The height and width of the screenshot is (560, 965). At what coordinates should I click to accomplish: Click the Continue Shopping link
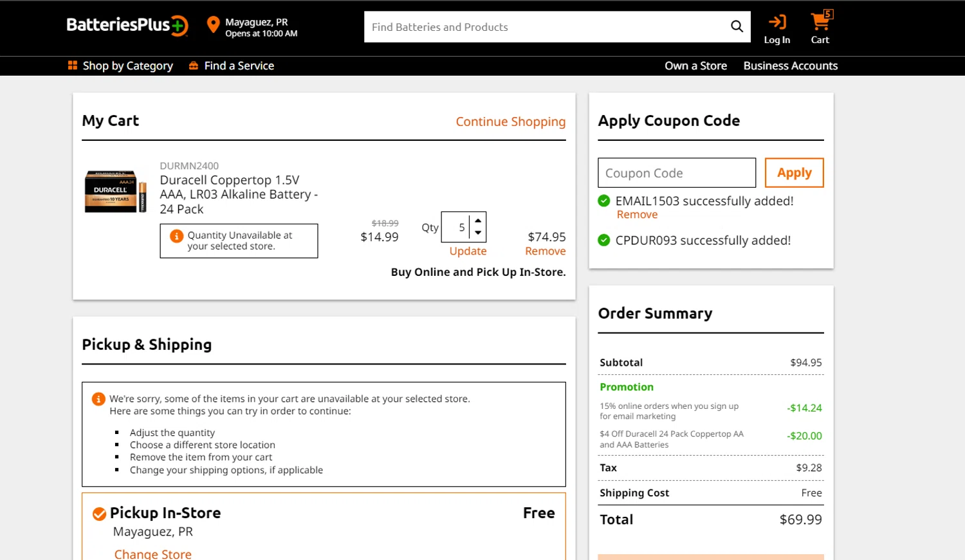[x=511, y=122]
